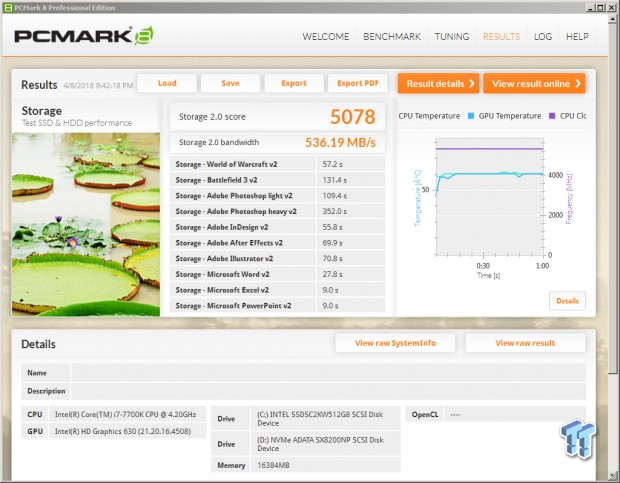Open the Help tab

[x=577, y=37]
